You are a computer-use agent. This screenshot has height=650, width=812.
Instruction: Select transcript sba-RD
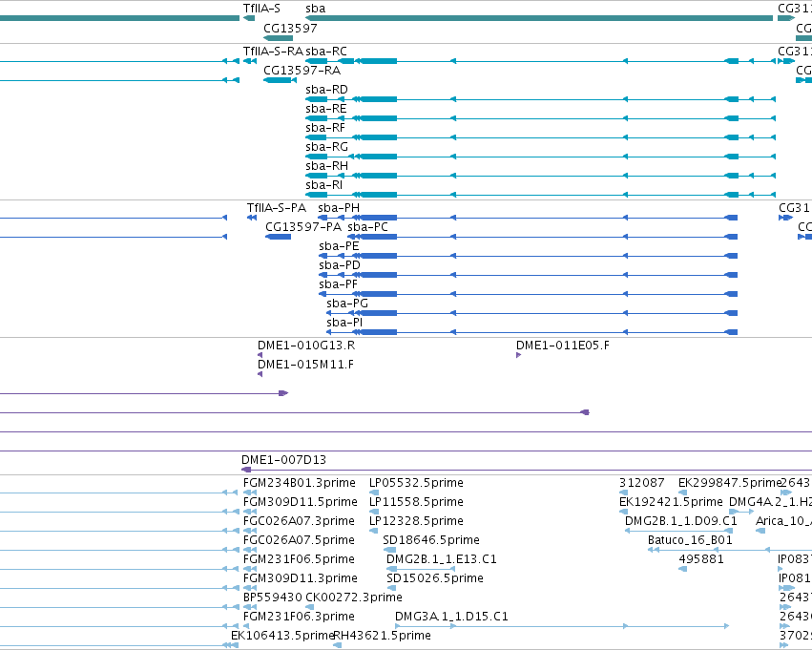tap(326, 90)
